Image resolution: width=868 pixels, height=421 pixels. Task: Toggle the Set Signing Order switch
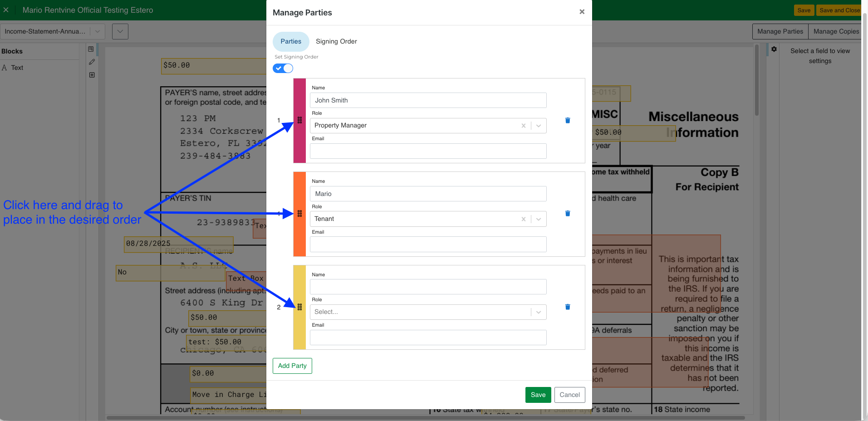pyautogui.click(x=283, y=69)
